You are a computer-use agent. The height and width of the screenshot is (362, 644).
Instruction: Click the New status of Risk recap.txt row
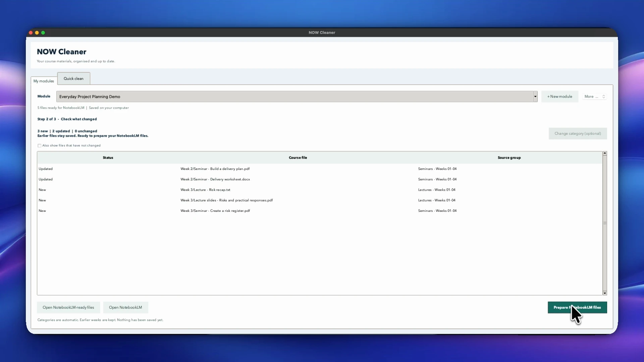pos(42,190)
